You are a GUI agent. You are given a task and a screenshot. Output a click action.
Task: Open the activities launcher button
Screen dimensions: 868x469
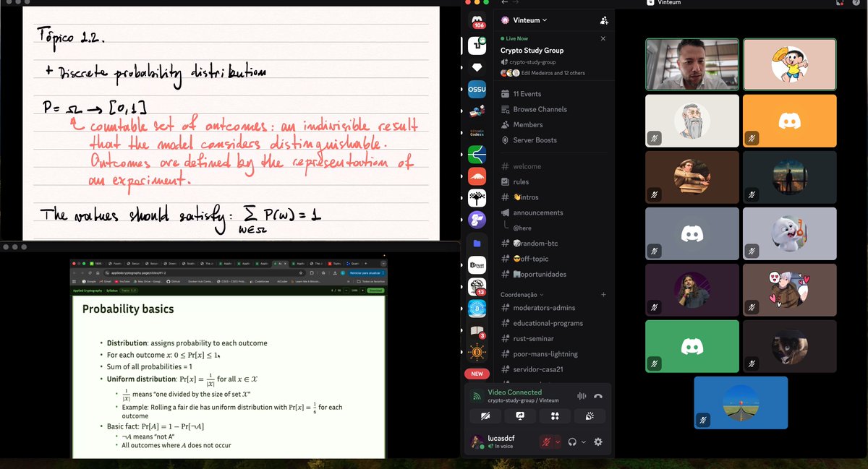[x=555, y=416]
